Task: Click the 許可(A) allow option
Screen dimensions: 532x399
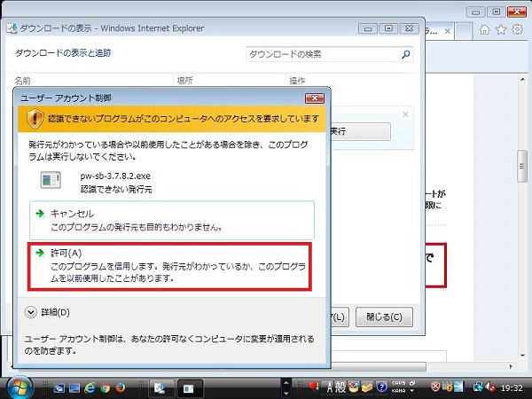Action: [169, 266]
